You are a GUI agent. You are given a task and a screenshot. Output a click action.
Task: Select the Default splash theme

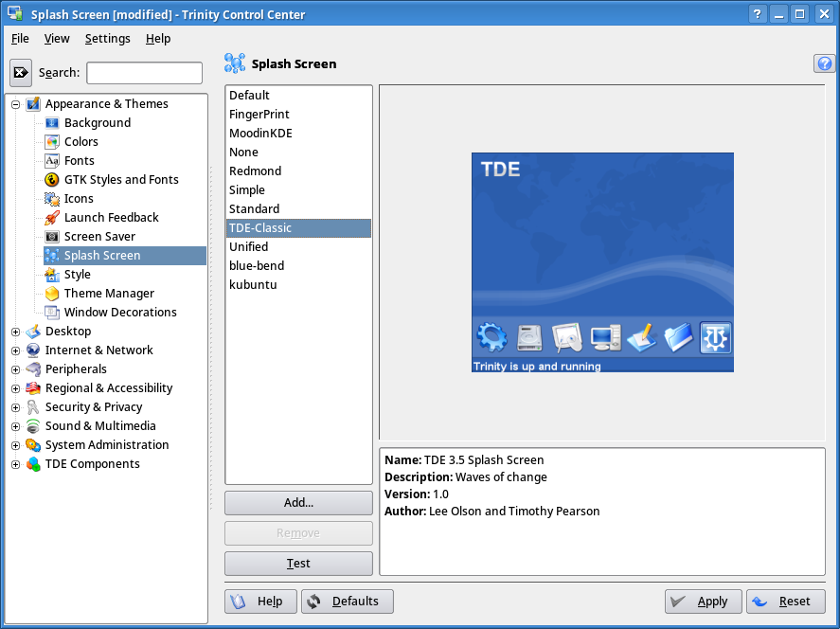point(298,96)
